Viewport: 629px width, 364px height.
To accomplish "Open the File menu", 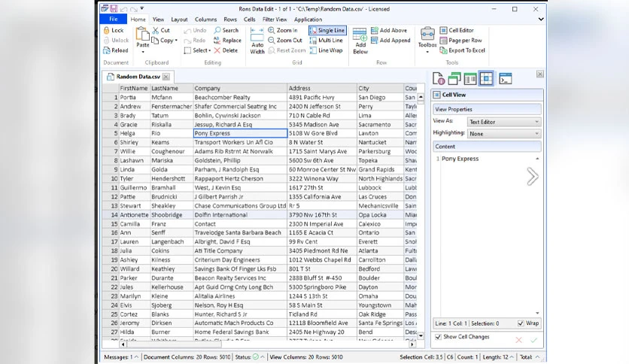I will [x=114, y=19].
